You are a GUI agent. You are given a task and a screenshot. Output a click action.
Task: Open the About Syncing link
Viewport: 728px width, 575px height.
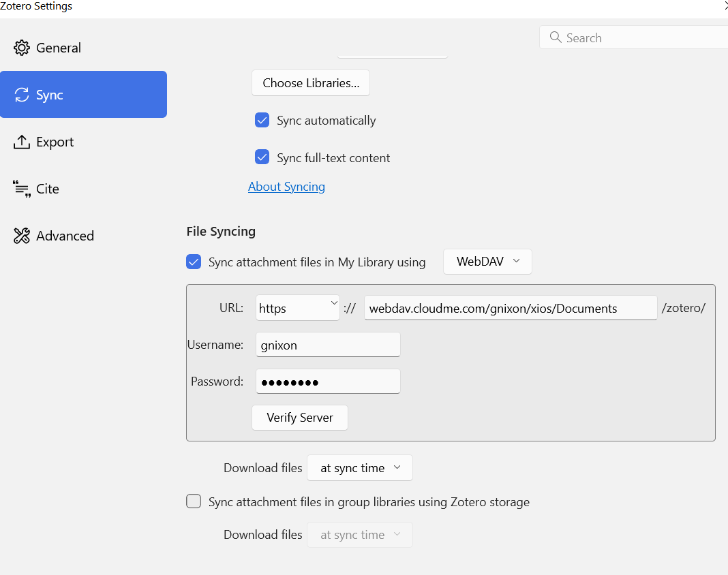click(x=286, y=187)
